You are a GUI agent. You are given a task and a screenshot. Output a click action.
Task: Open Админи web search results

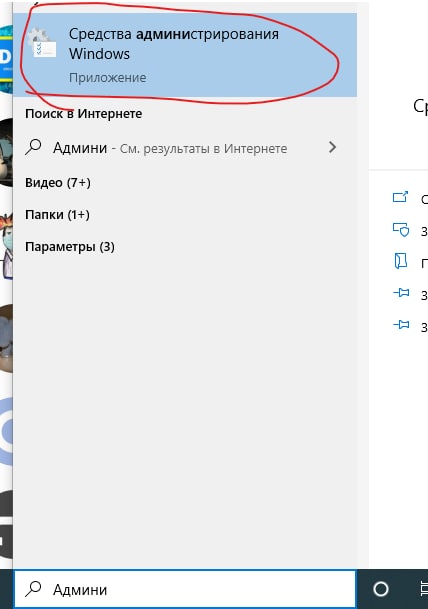tap(185, 148)
